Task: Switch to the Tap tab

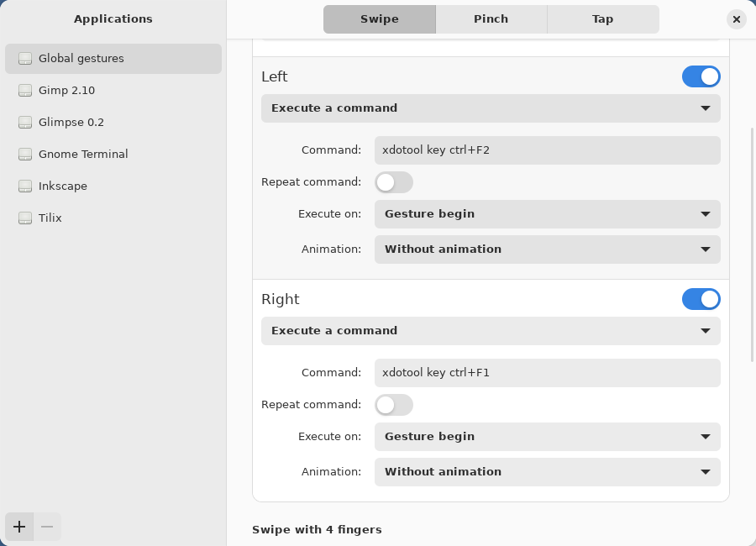Action: pyautogui.click(x=602, y=18)
